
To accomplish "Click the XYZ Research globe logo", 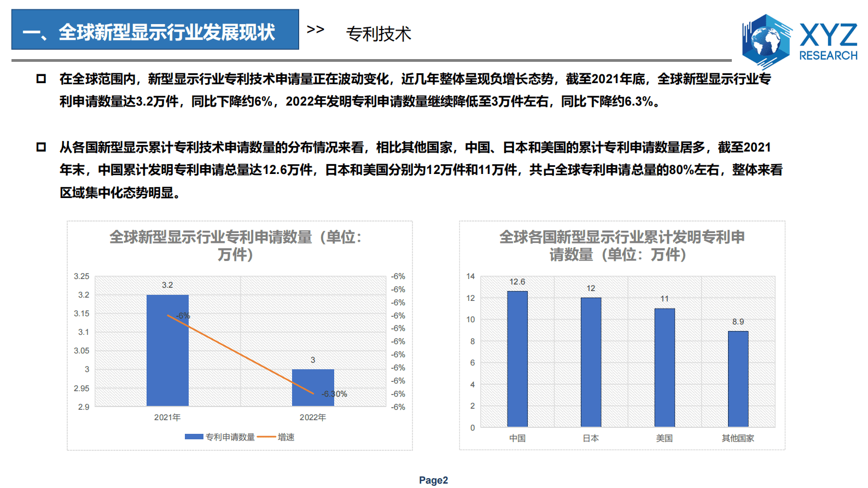I will [x=767, y=42].
